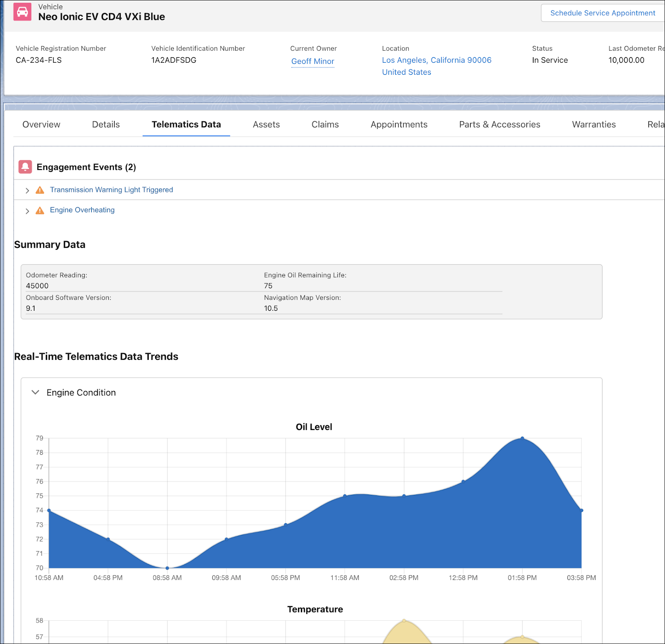The height and width of the screenshot is (644, 665).
Task: Click Oil Level data point at 04:58 PM
Action: point(108,539)
